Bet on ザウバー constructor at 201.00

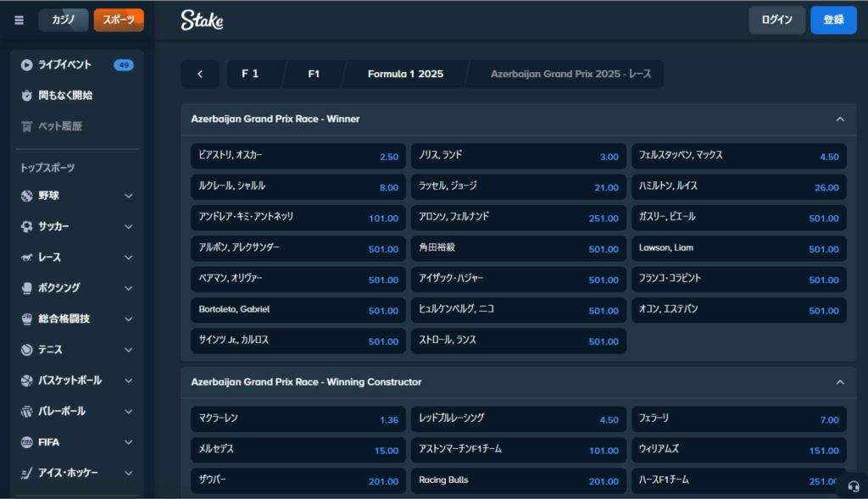tap(298, 481)
